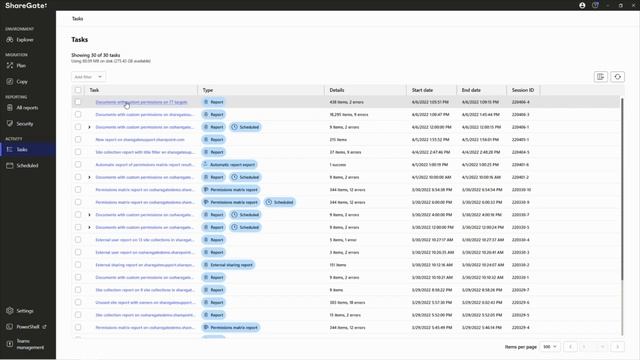Click the "16,295 items, 9 errors" details cell

click(x=349, y=115)
